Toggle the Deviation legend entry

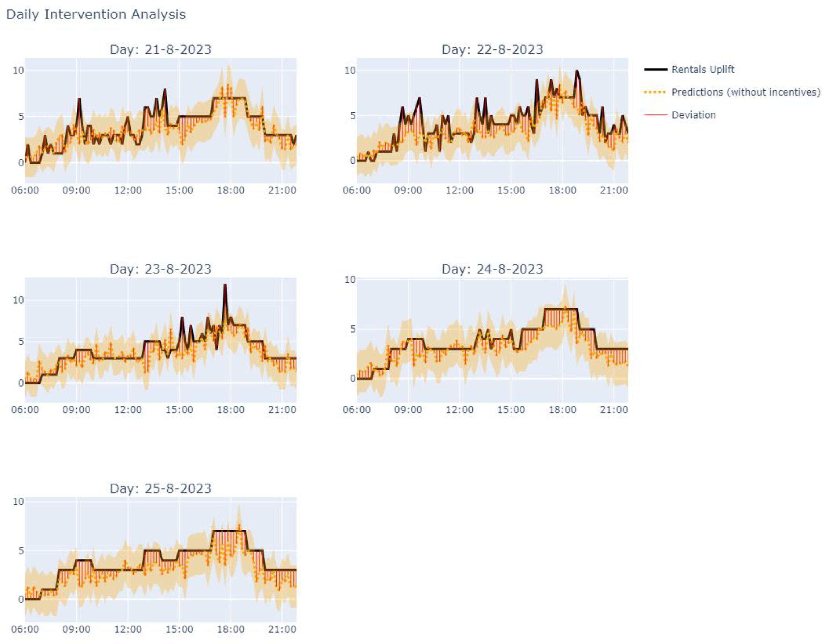[693, 115]
